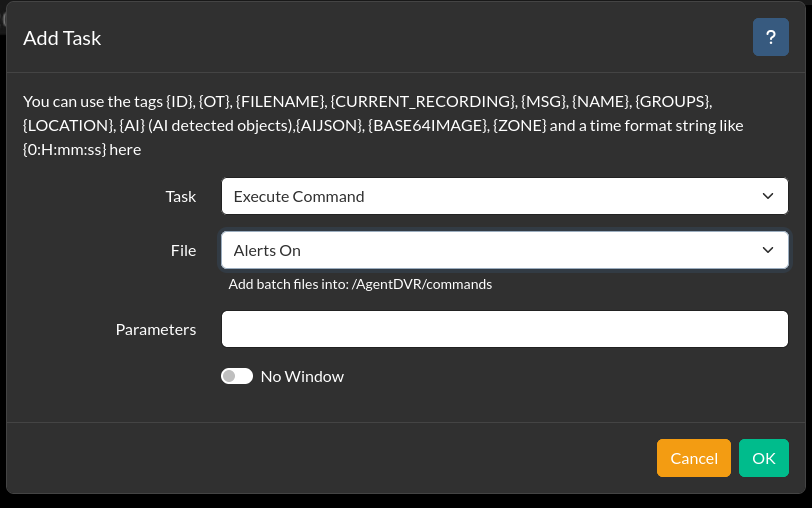812x508 pixels.
Task: Open the Alerts On file dropdown
Action: tap(505, 250)
